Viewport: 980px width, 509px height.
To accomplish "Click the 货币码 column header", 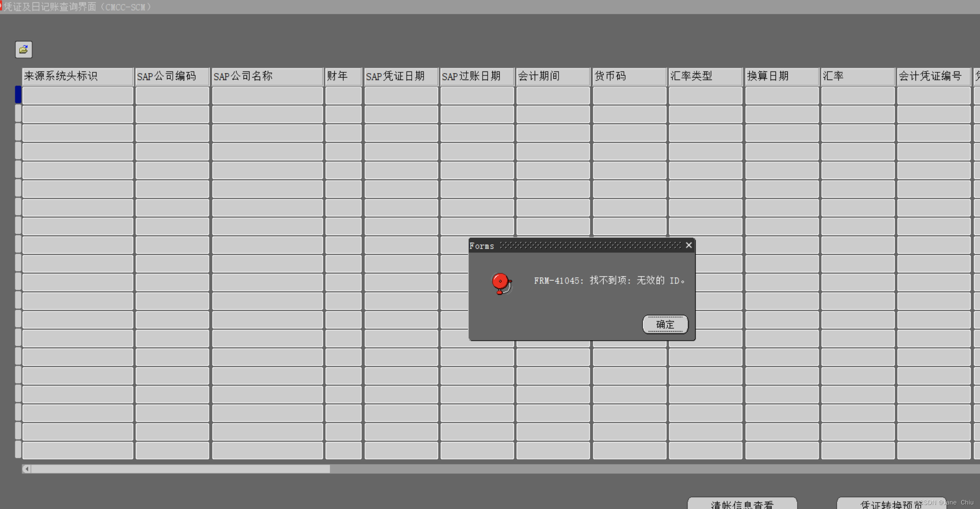I will (629, 76).
